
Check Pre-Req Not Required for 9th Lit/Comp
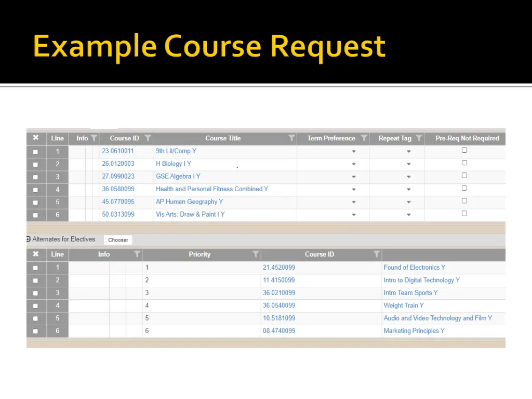464,150
